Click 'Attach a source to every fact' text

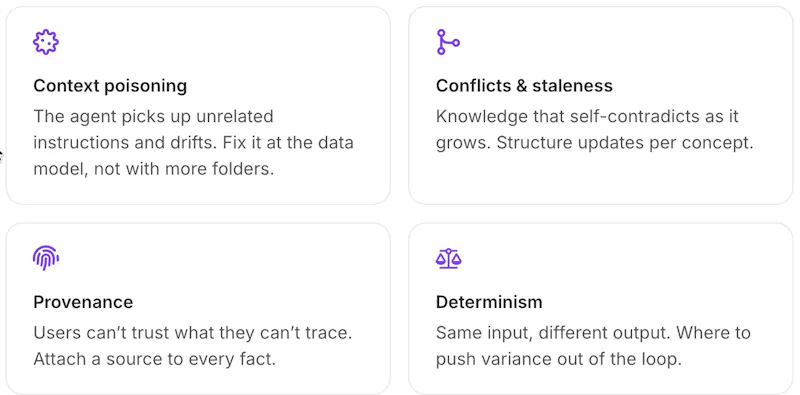click(x=155, y=359)
